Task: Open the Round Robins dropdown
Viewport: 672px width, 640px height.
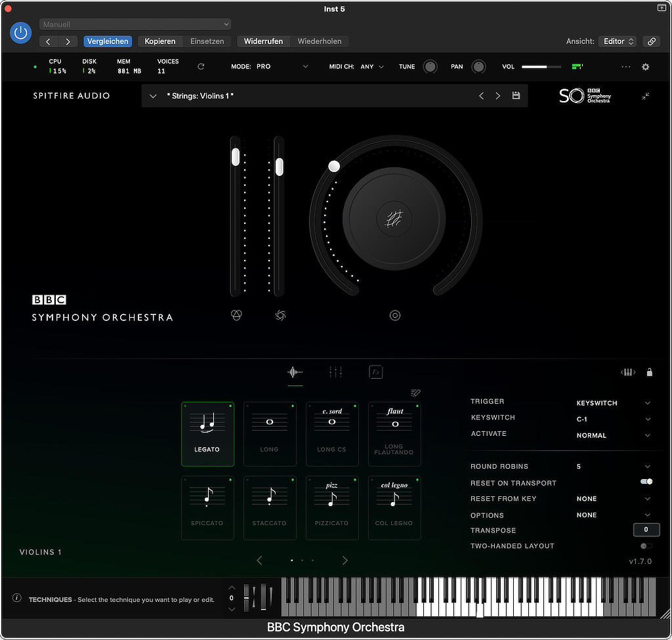Action: coord(614,467)
